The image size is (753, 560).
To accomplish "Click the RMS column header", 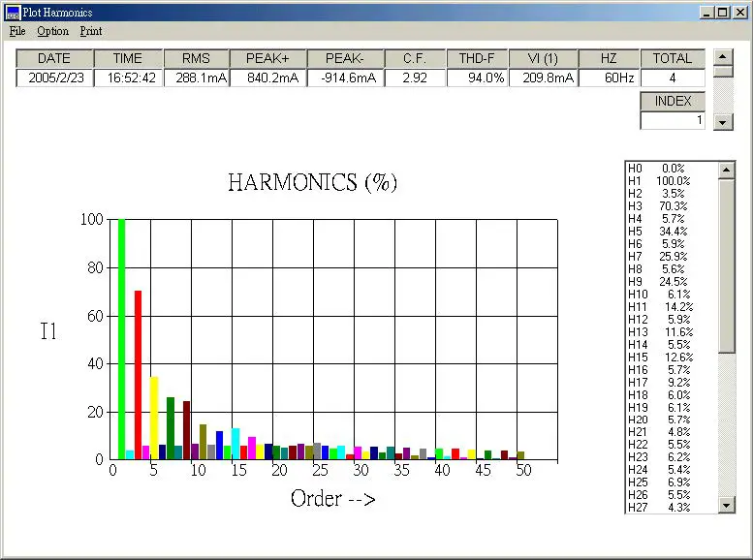I will coord(196,58).
